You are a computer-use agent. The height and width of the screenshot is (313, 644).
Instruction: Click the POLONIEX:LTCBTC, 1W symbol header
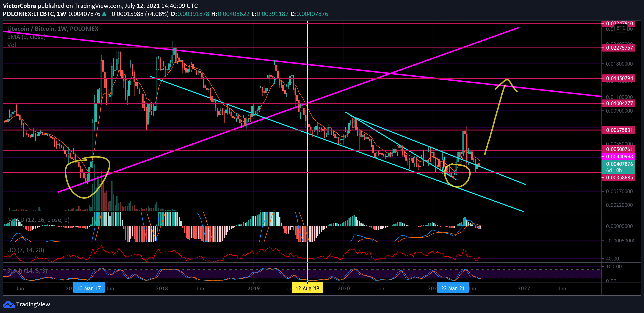click(34, 14)
